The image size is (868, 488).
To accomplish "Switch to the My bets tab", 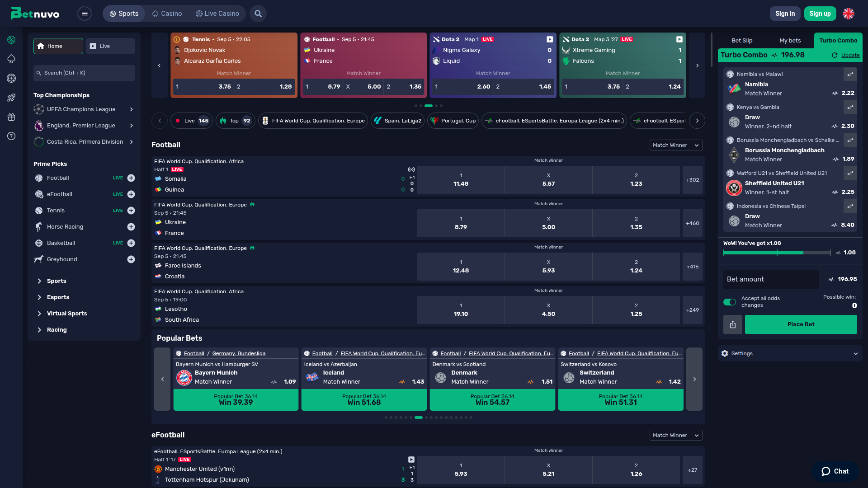I will (790, 40).
